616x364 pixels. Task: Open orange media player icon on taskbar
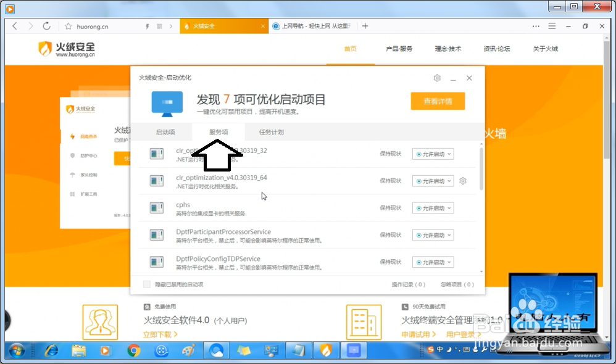click(x=106, y=350)
